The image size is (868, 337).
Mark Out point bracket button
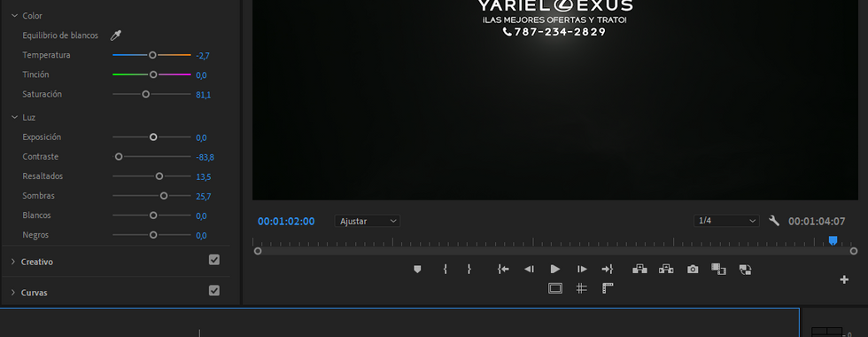point(469,270)
